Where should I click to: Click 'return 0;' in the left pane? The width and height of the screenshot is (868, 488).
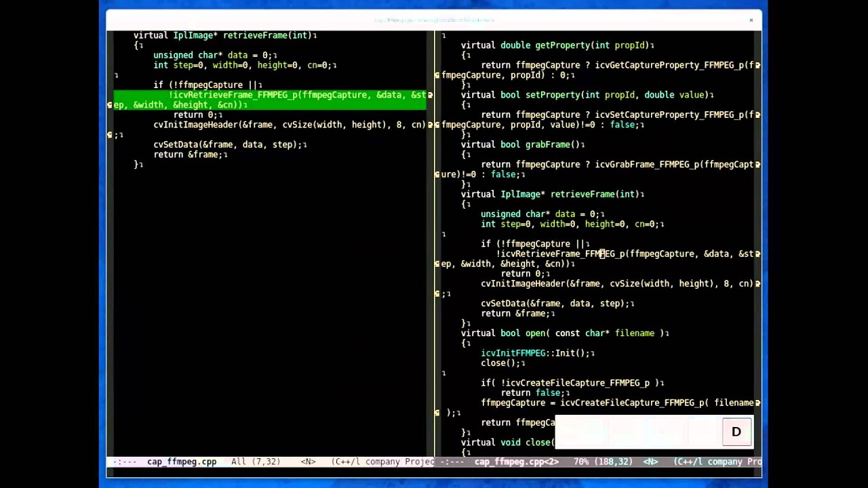(195, 115)
